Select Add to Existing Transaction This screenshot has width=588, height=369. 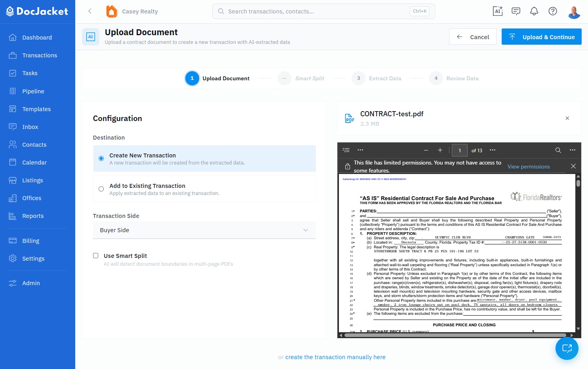click(x=101, y=189)
